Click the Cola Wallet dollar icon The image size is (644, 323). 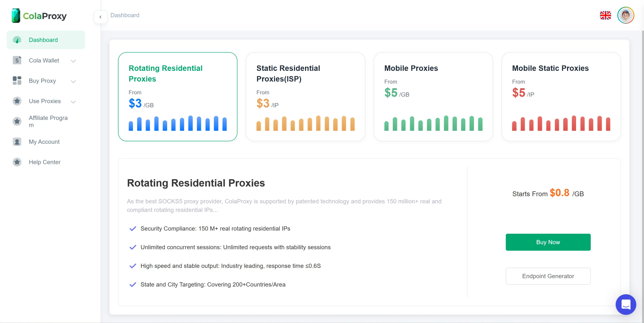pyautogui.click(x=17, y=60)
